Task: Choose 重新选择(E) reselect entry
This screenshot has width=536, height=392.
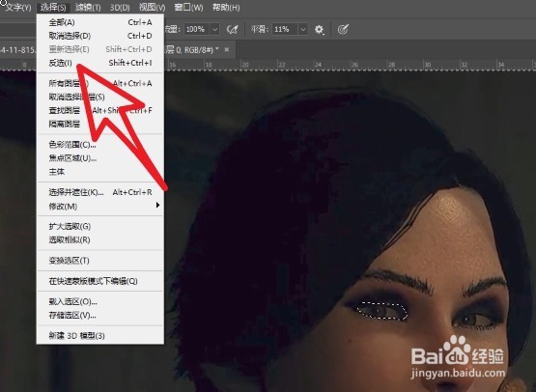Action: [x=100, y=49]
